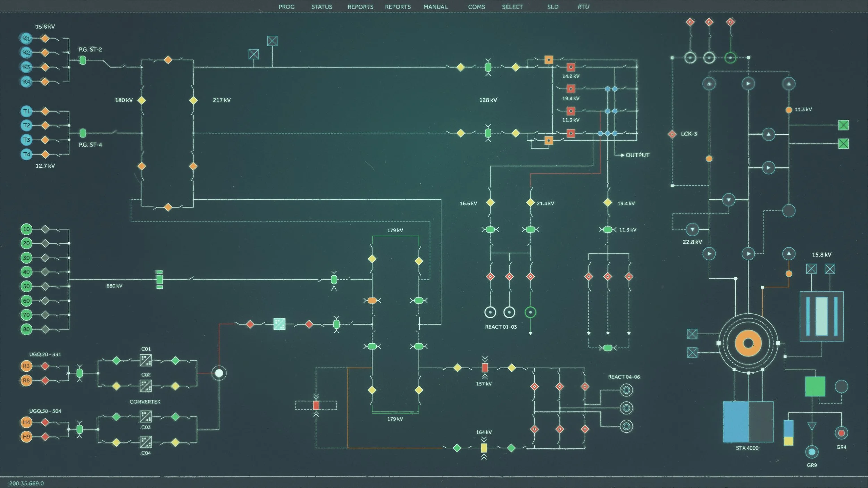Click the 128 kV bus value
This screenshot has width=868, height=488.
point(488,100)
